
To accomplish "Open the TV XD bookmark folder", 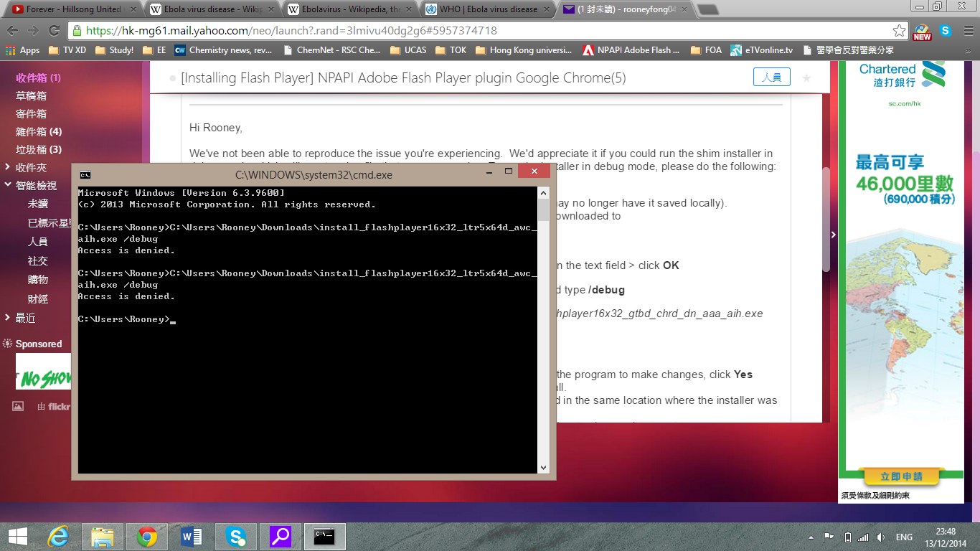I will [x=67, y=50].
